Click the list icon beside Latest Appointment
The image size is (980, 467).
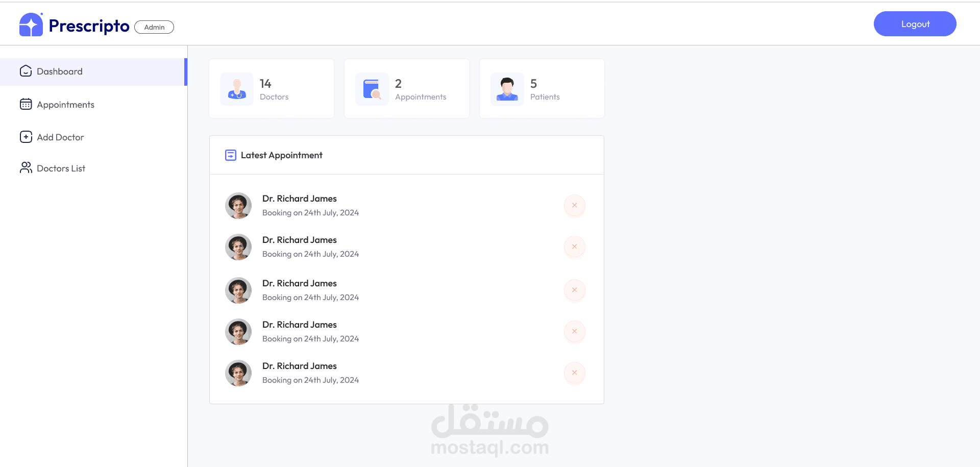pos(231,155)
